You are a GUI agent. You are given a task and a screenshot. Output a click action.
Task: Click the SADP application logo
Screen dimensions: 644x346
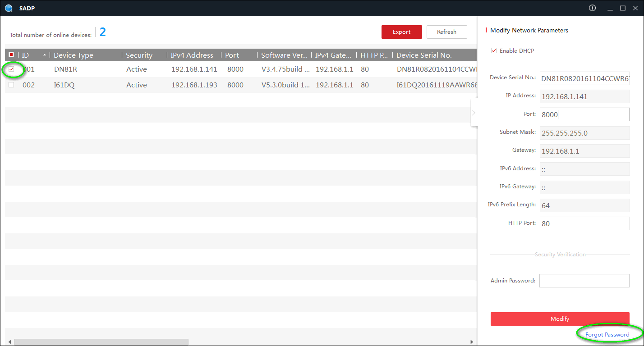[x=9, y=8]
